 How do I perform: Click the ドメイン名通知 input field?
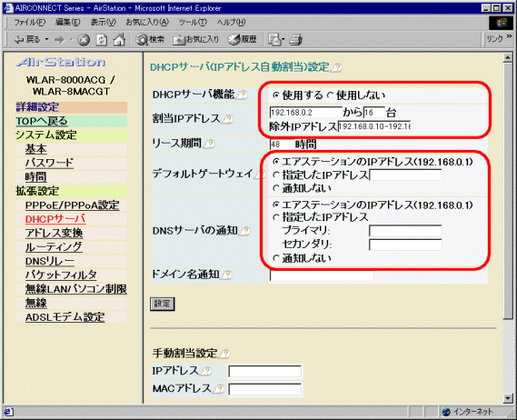[x=322, y=275]
